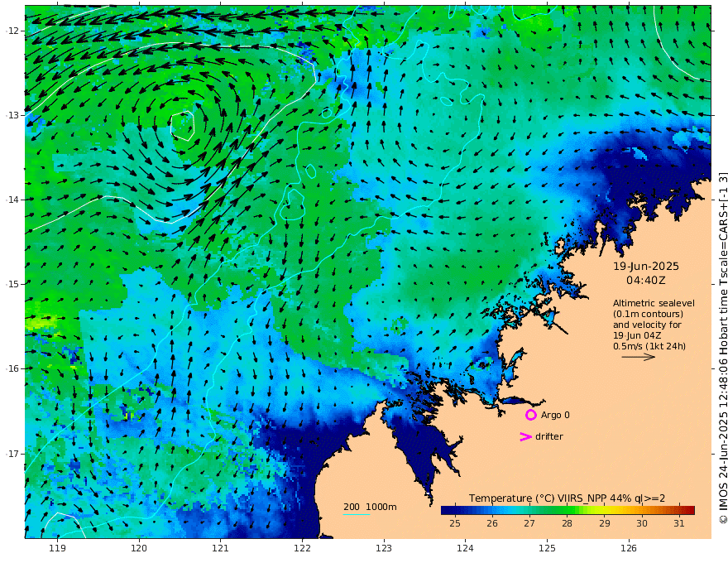Click latitude axis label -15

tap(12, 284)
